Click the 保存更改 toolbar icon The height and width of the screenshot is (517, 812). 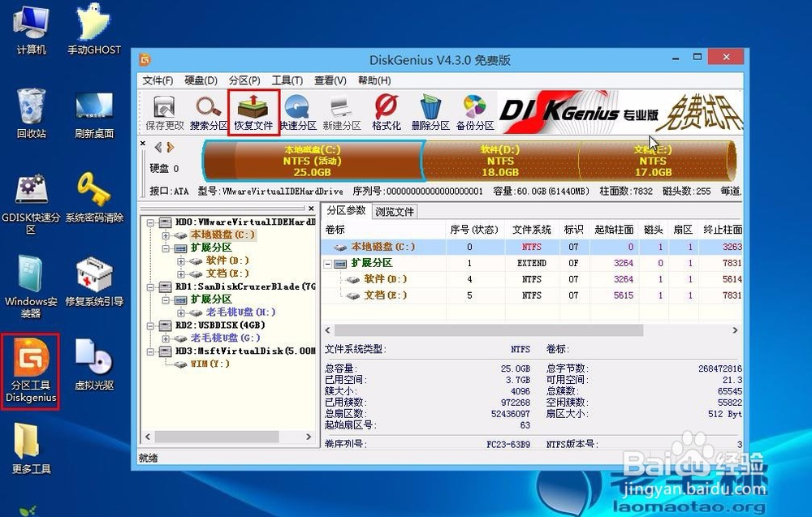coord(165,113)
